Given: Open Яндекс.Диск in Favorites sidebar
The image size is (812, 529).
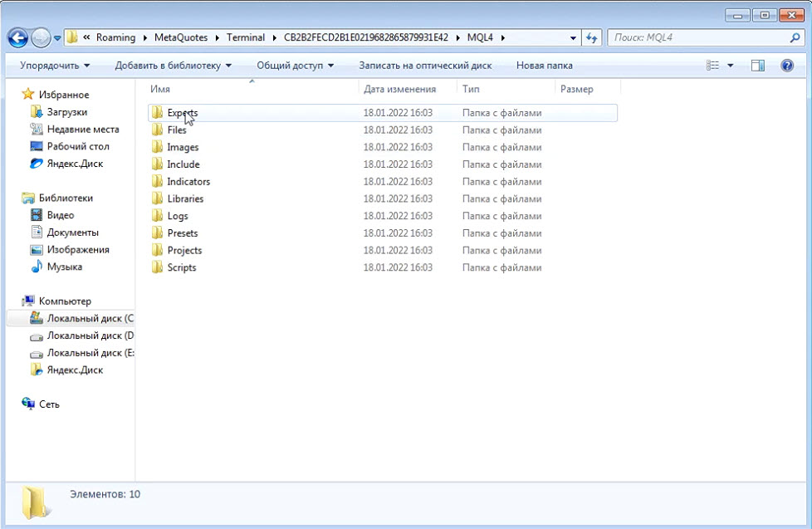Looking at the screenshot, I should (75, 164).
